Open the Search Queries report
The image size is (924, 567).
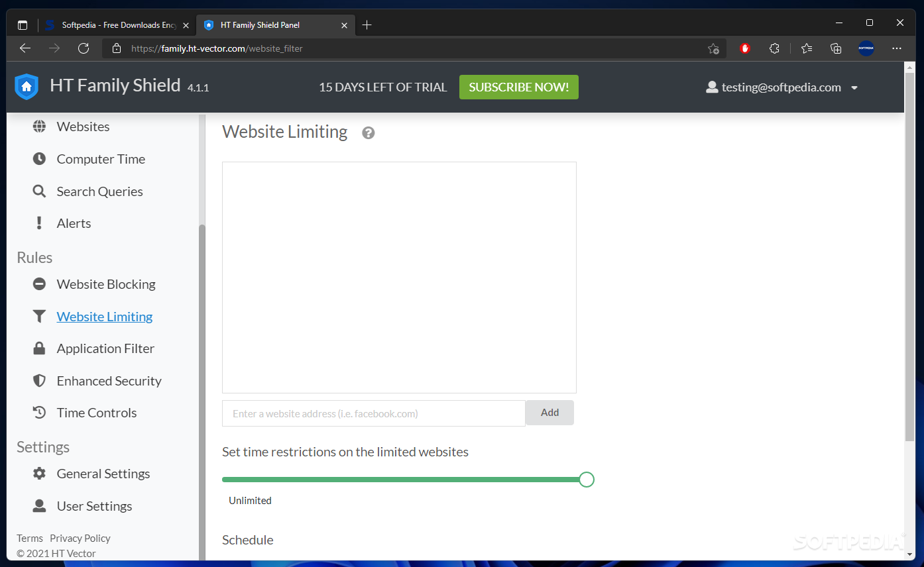(99, 191)
